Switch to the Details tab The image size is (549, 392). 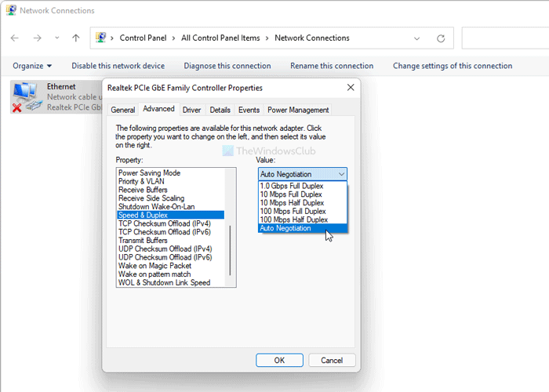(220, 110)
